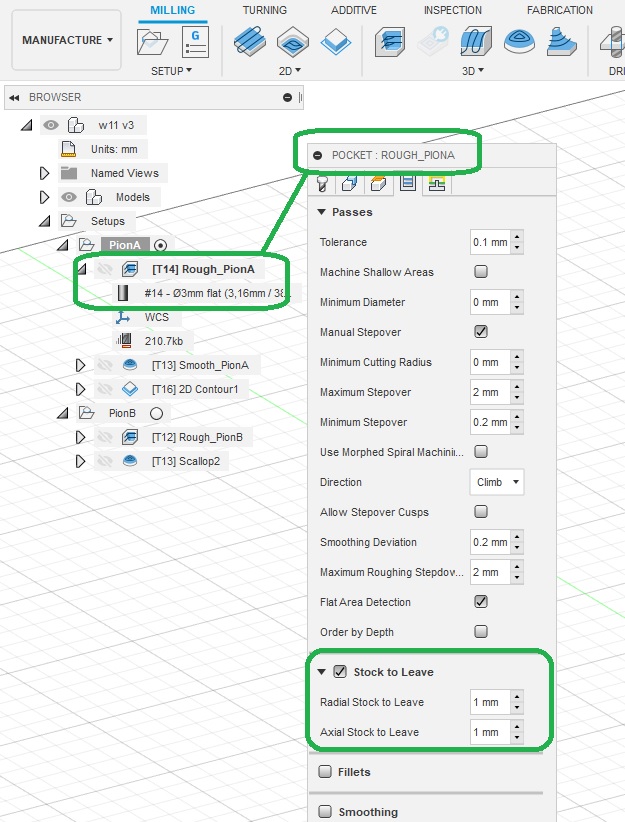The width and height of the screenshot is (625, 822).
Task: Open the Direction Climb dropdown
Action: 497,482
